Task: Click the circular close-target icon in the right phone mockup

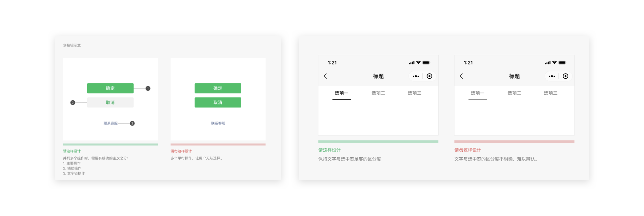Action: pyautogui.click(x=566, y=76)
